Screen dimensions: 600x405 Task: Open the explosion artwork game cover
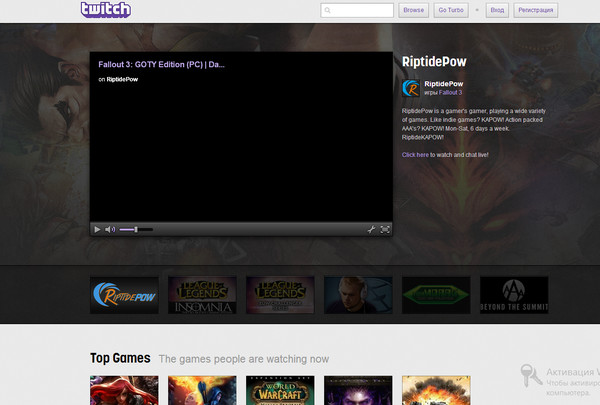[x=436, y=390]
